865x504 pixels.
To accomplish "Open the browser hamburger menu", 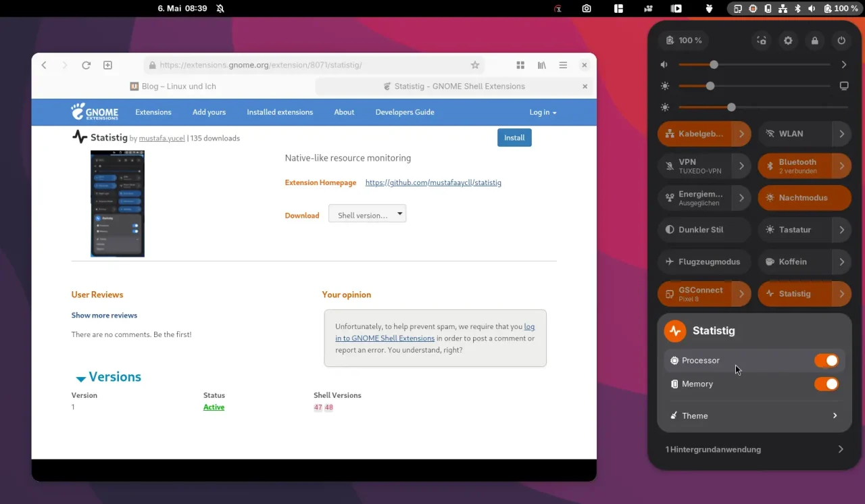I will coord(563,66).
